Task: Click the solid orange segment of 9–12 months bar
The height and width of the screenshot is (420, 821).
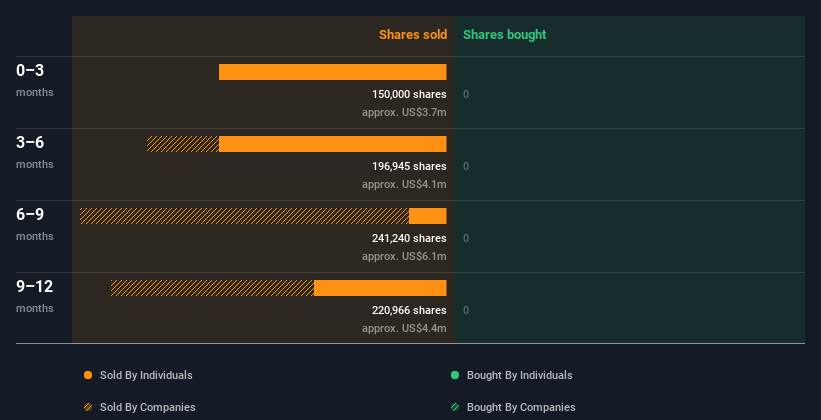Action: (x=380, y=288)
